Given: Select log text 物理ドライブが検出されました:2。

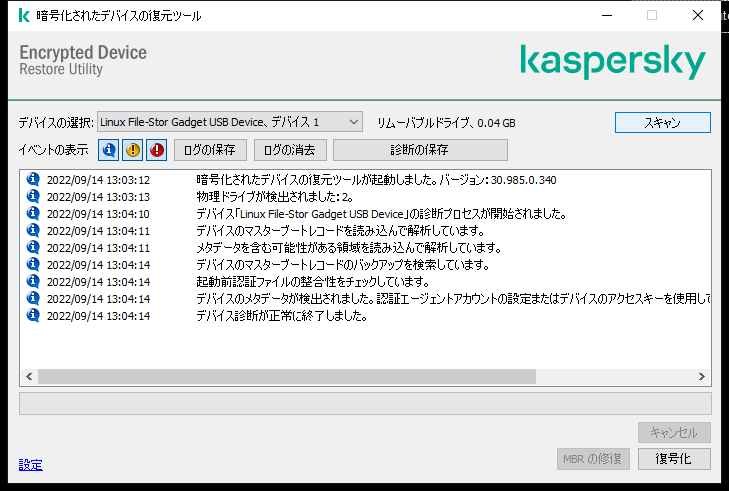Looking at the screenshot, I should coord(275,197).
